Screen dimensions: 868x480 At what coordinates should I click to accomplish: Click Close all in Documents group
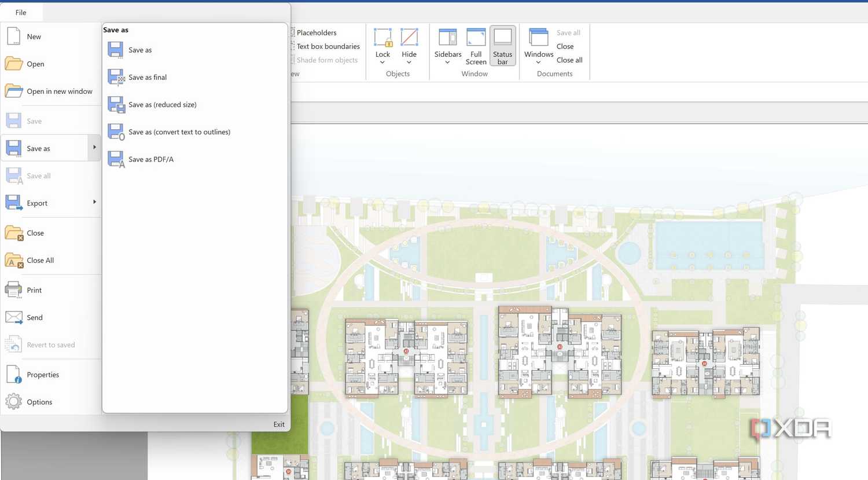pos(569,60)
